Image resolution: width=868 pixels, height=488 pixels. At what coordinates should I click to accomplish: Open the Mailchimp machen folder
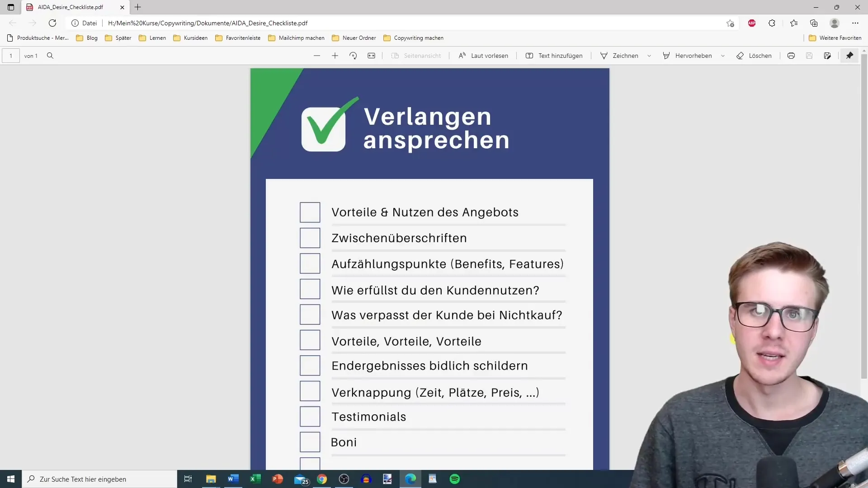pos(297,38)
